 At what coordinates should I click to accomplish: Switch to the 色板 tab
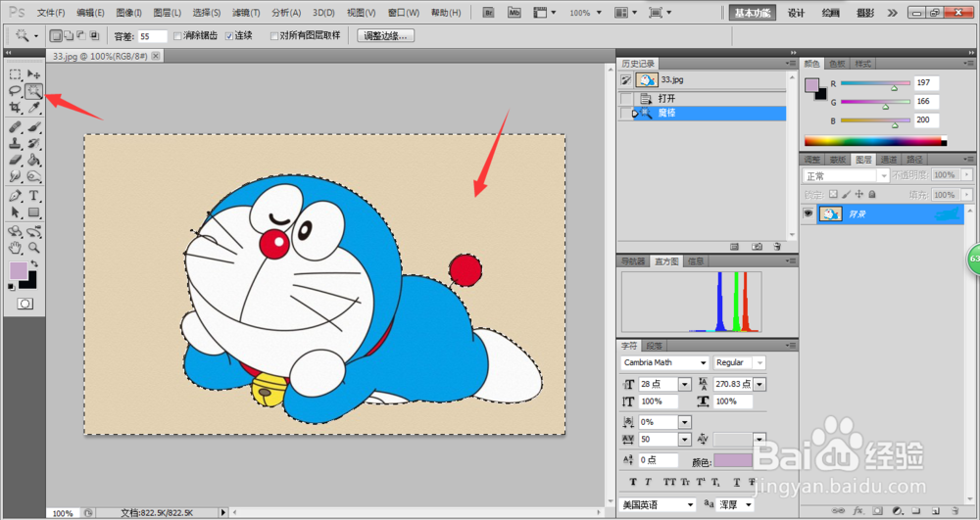pos(837,64)
